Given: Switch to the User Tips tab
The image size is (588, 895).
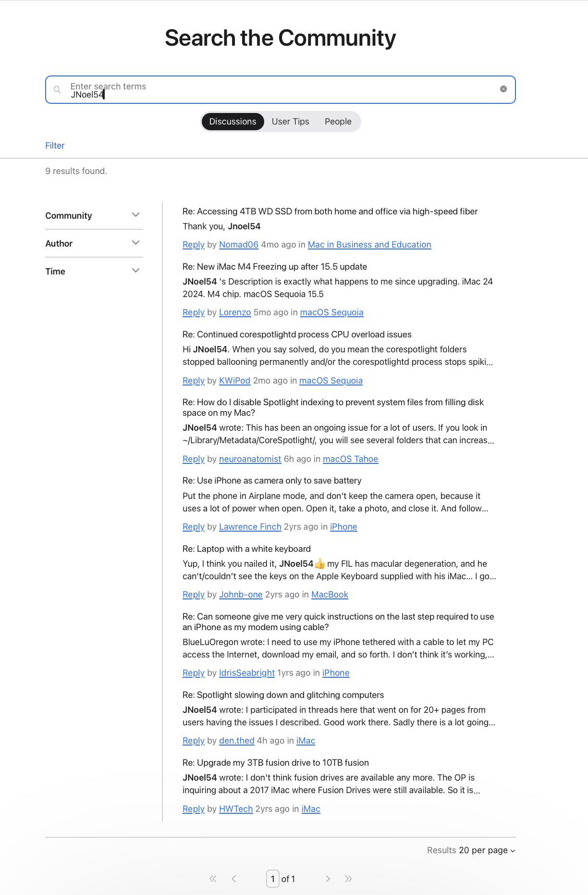Looking at the screenshot, I should (290, 122).
